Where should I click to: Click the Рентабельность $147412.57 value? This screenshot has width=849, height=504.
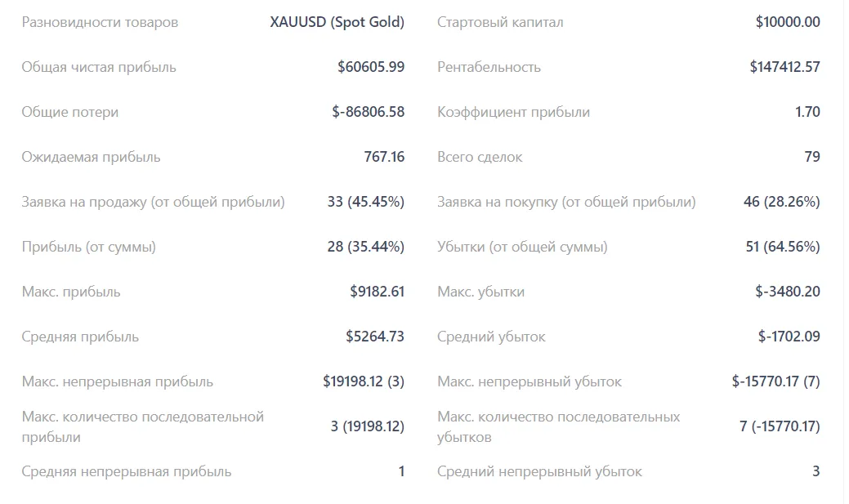click(x=784, y=67)
